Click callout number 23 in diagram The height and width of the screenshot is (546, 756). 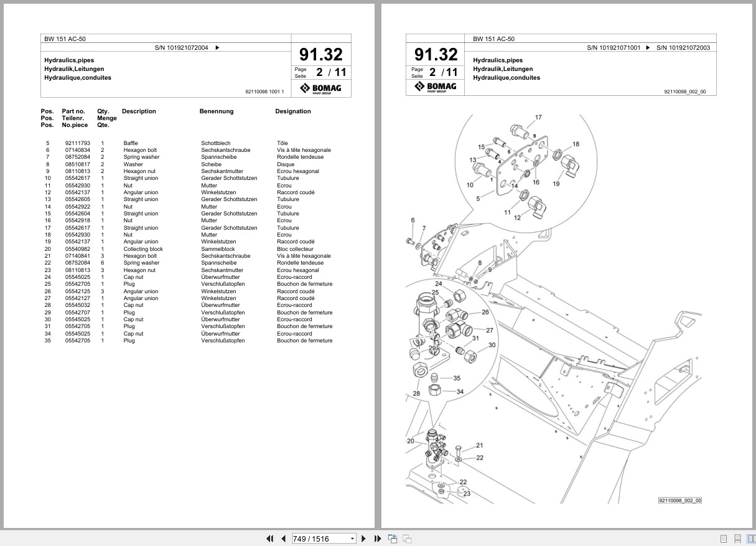(x=466, y=494)
